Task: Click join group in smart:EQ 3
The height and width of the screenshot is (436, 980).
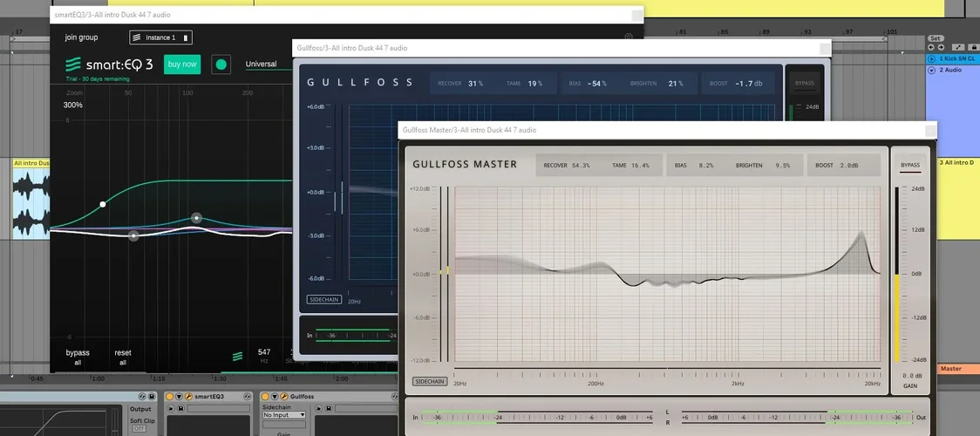Action: (81, 37)
